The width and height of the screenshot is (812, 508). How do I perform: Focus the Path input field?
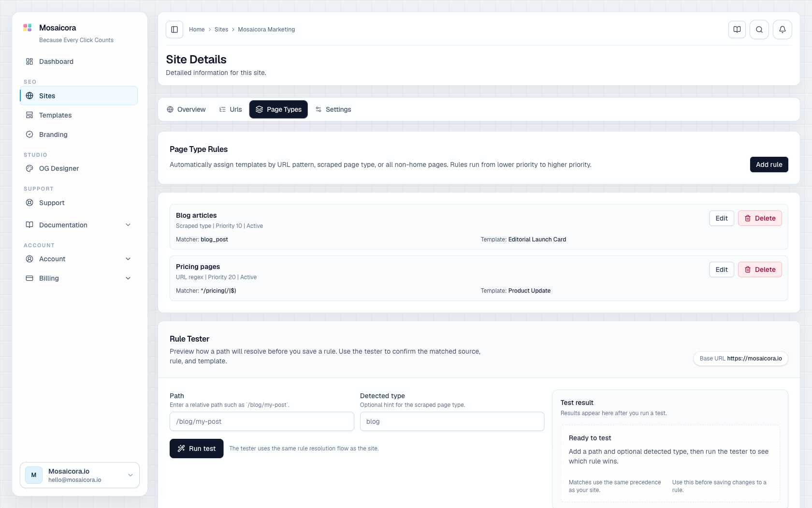click(262, 421)
